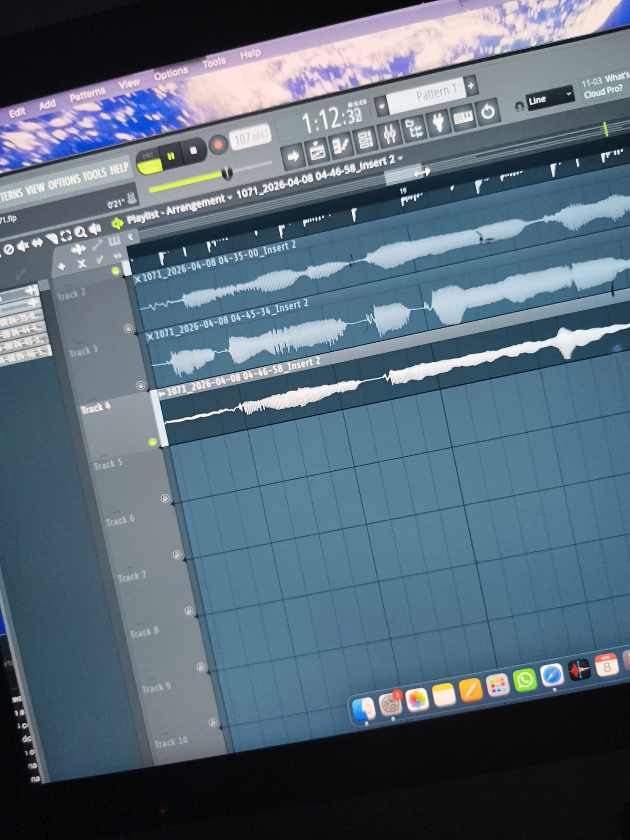This screenshot has width=630, height=840.
Task: Toggle Track 2 mute switch
Action: 128,329
